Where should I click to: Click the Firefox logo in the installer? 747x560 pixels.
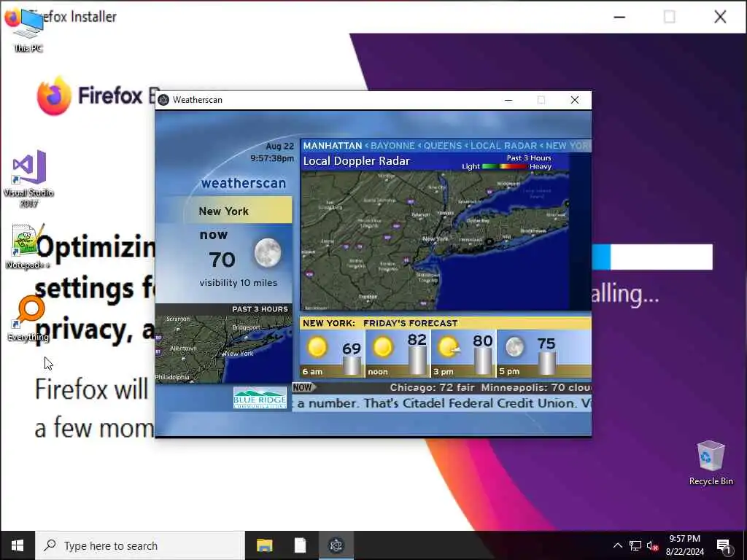click(x=54, y=96)
